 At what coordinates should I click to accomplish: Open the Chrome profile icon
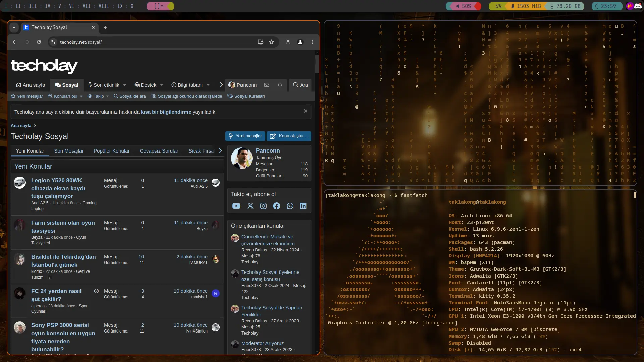pyautogui.click(x=300, y=42)
